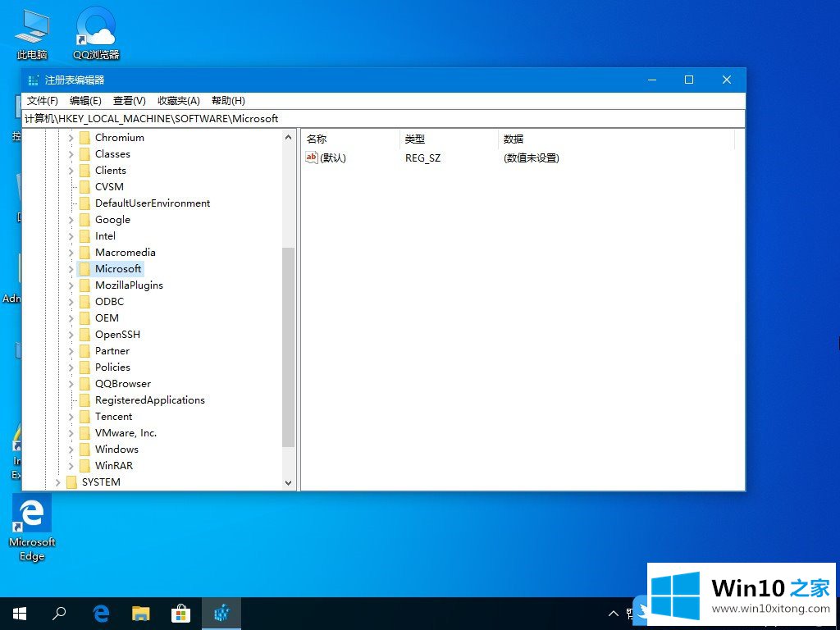Open the 帮助(H) menu

coord(228,101)
